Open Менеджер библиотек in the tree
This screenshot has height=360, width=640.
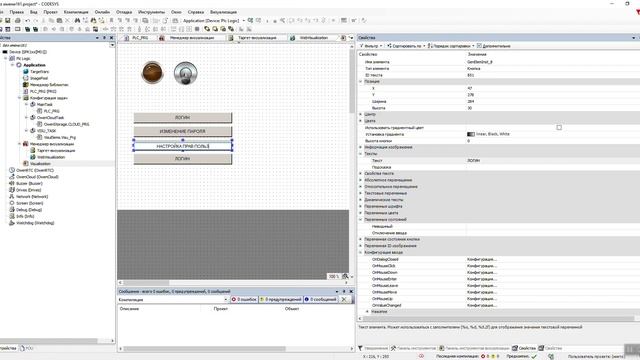(49, 84)
